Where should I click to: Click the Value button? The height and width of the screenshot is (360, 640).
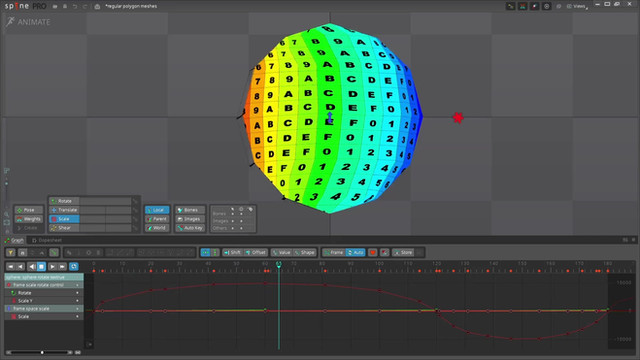[282, 253]
